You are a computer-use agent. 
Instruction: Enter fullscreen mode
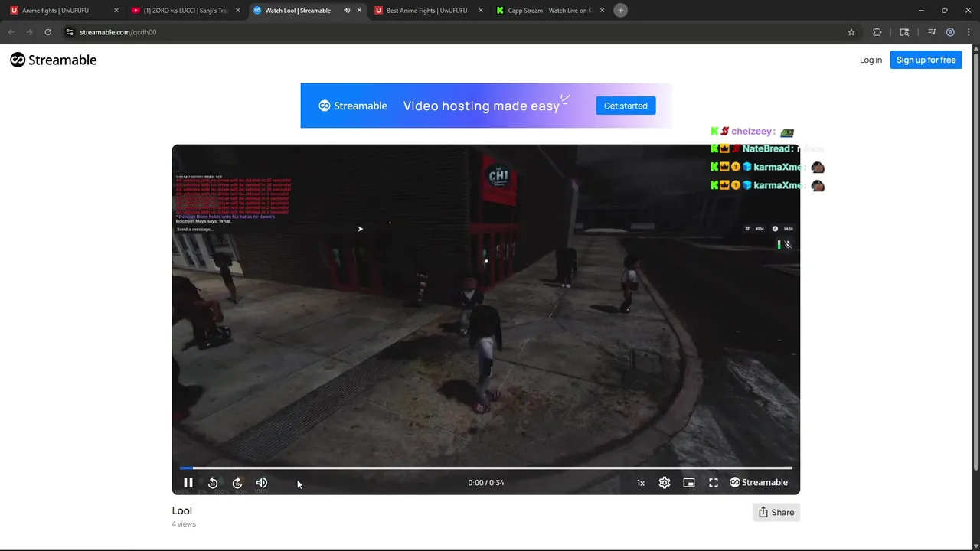pos(714,483)
